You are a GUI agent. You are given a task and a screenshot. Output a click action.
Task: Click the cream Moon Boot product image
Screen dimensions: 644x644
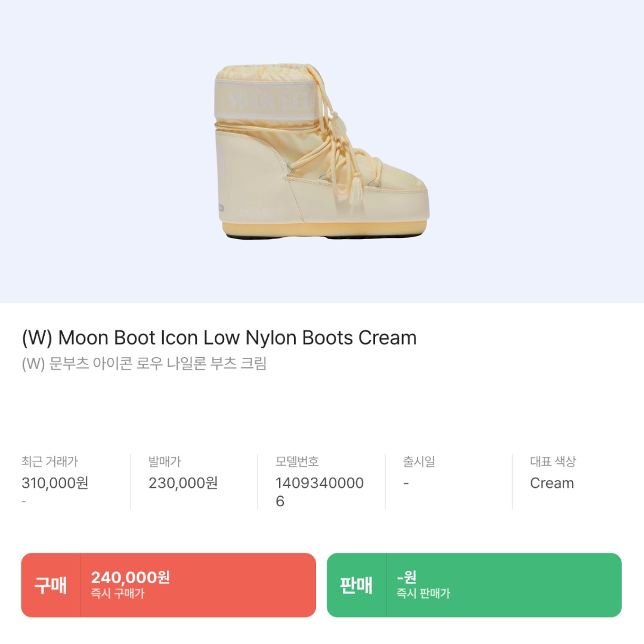(321, 152)
